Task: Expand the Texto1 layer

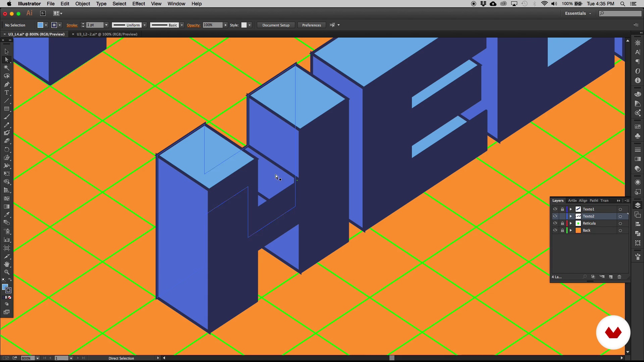Action: [x=571, y=209]
